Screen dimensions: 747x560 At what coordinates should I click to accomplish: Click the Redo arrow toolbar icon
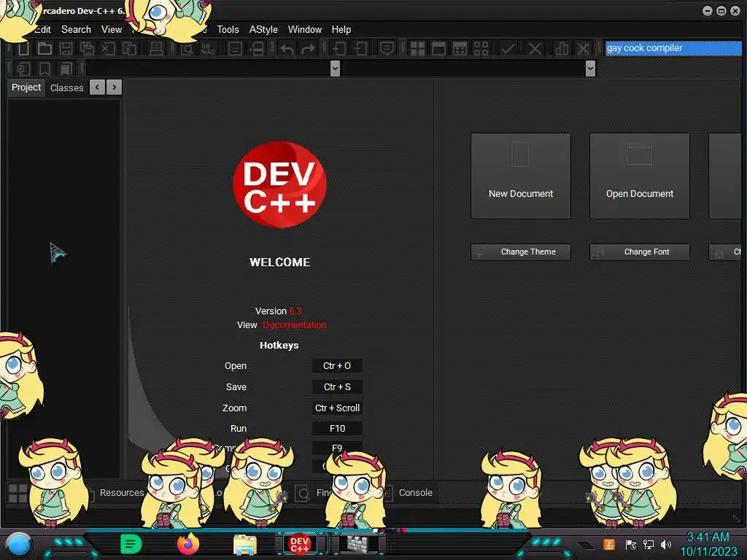click(309, 48)
